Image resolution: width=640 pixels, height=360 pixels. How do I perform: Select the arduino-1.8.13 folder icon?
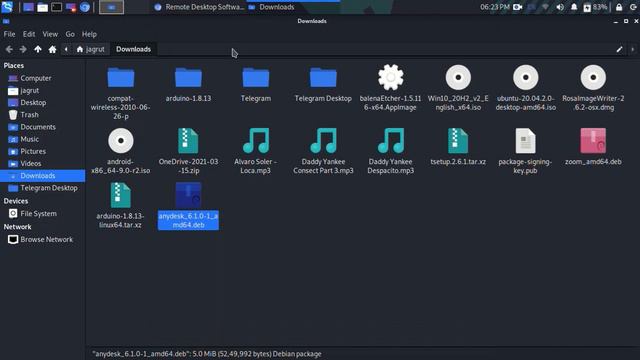(188, 78)
